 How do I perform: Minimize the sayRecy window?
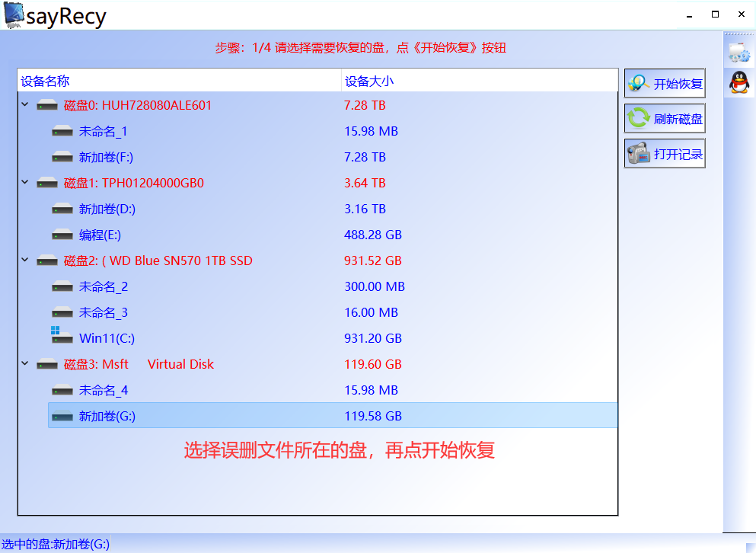pos(690,15)
